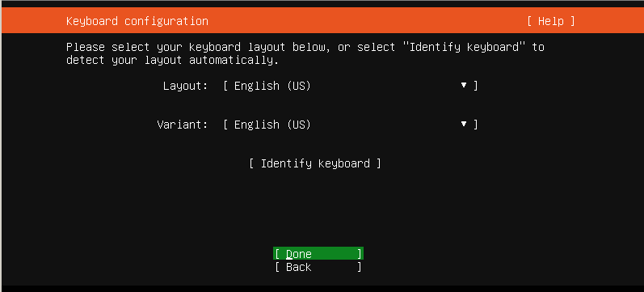Click the Layout: label

point(186,86)
